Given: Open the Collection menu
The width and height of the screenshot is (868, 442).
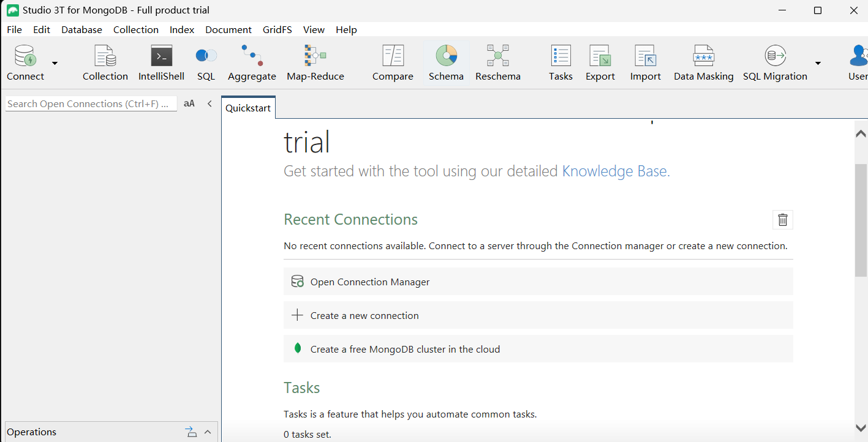Looking at the screenshot, I should pyautogui.click(x=136, y=29).
